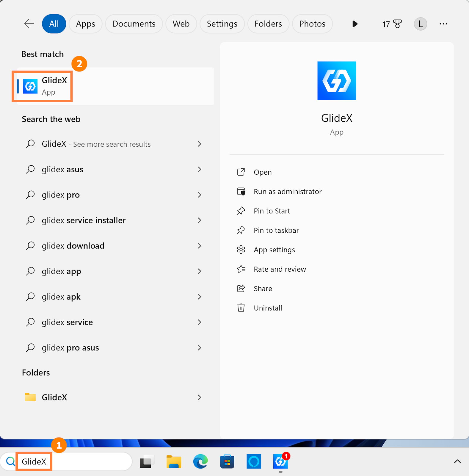Open the three-dot more options menu

point(443,24)
